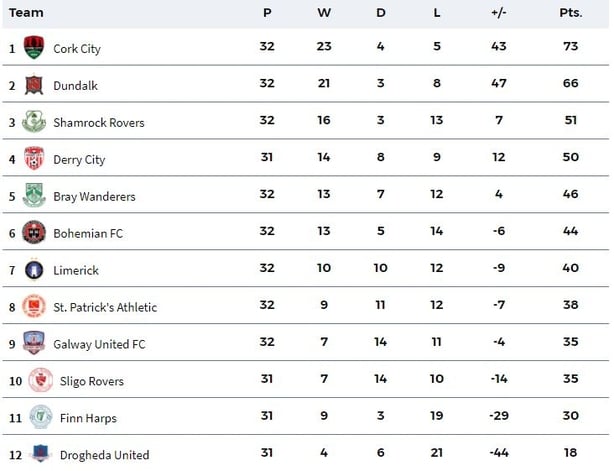Viewport: 614px width, 471px height.
Task: Click the Drogheda United club crest
Action: click(x=40, y=453)
